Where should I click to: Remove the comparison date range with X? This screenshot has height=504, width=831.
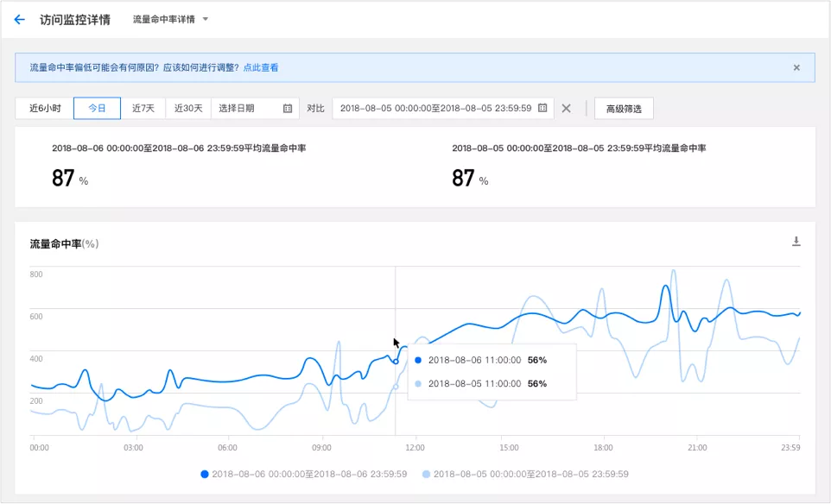click(566, 109)
